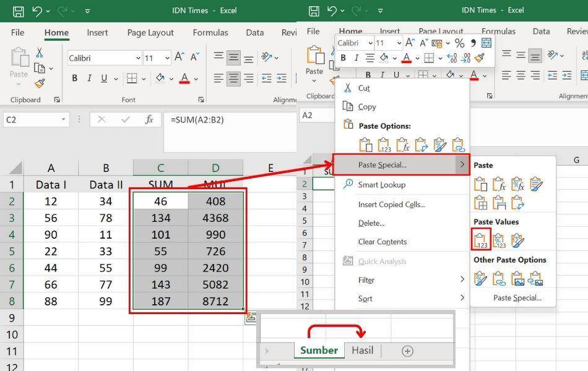This screenshot has width=588, height=371.
Task: Open the Insert tab in the left window
Action: point(97,33)
